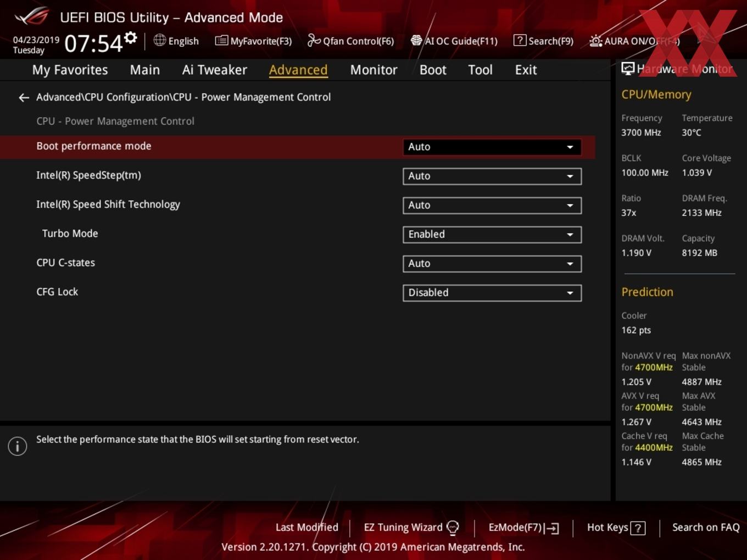Click the 162 pts cooler score

tap(636, 330)
